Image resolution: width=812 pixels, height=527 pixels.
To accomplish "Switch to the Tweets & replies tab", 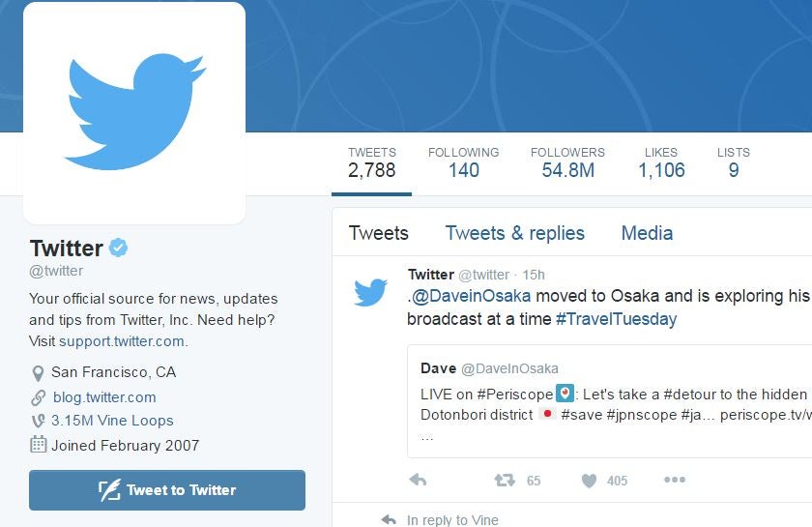I will (514, 233).
